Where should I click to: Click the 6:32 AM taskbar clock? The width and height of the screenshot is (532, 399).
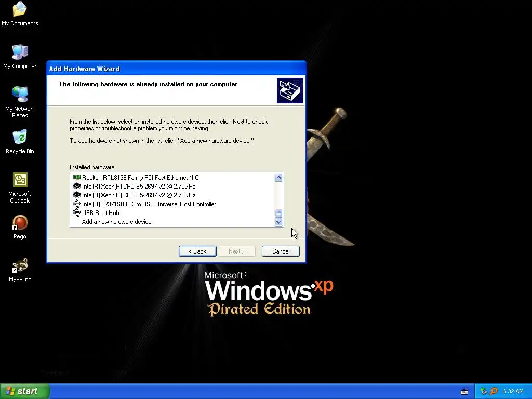point(513,391)
